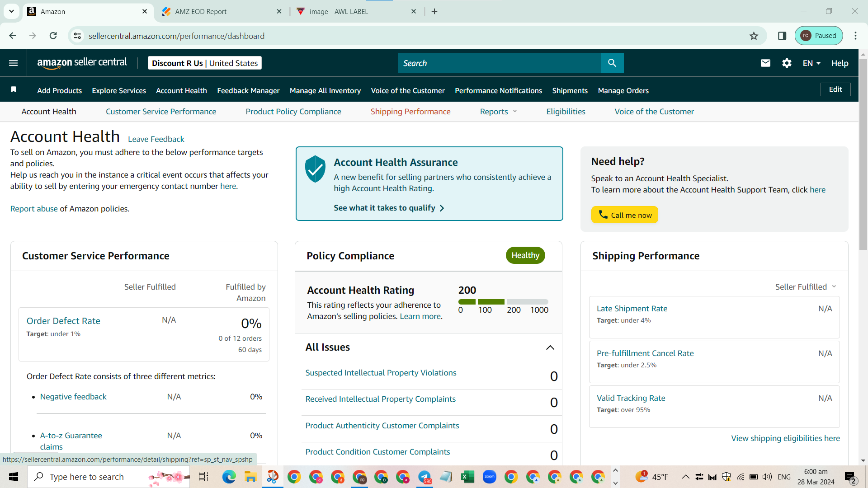Open the notification center icon
Image resolution: width=868 pixels, height=488 pixels.
pyautogui.click(x=850, y=477)
